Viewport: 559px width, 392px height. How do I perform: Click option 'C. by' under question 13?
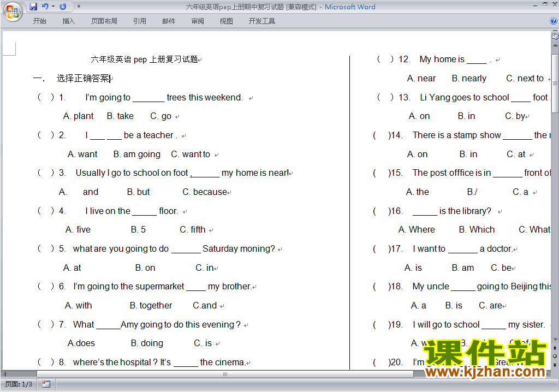[515, 116]
